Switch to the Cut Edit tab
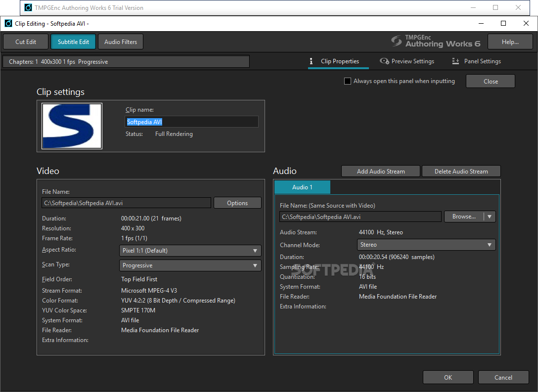This screenshot has height=392, width=538. tap(25, 42)
